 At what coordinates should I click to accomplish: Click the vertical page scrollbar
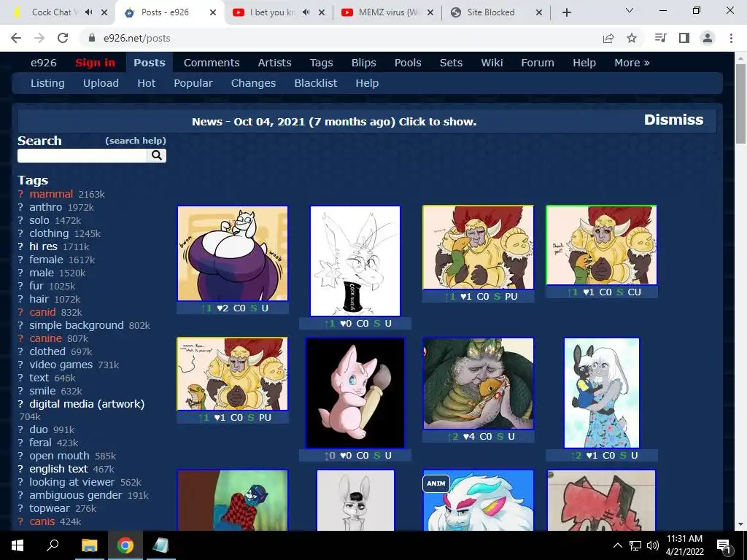tap(740, 104)
